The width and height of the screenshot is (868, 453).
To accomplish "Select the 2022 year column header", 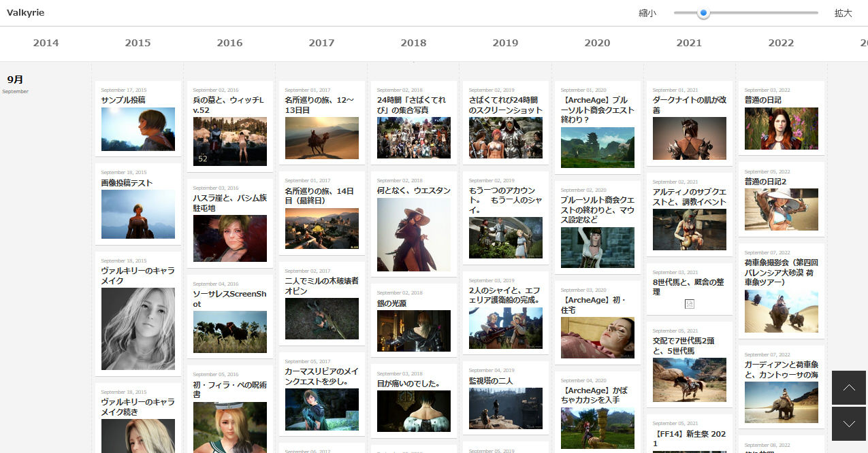I will (x=781, y=43).
